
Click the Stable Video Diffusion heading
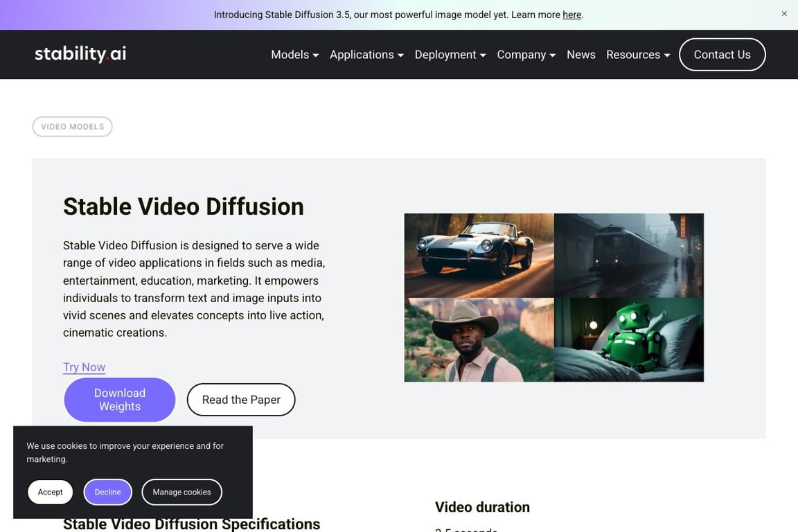(183, 206)
